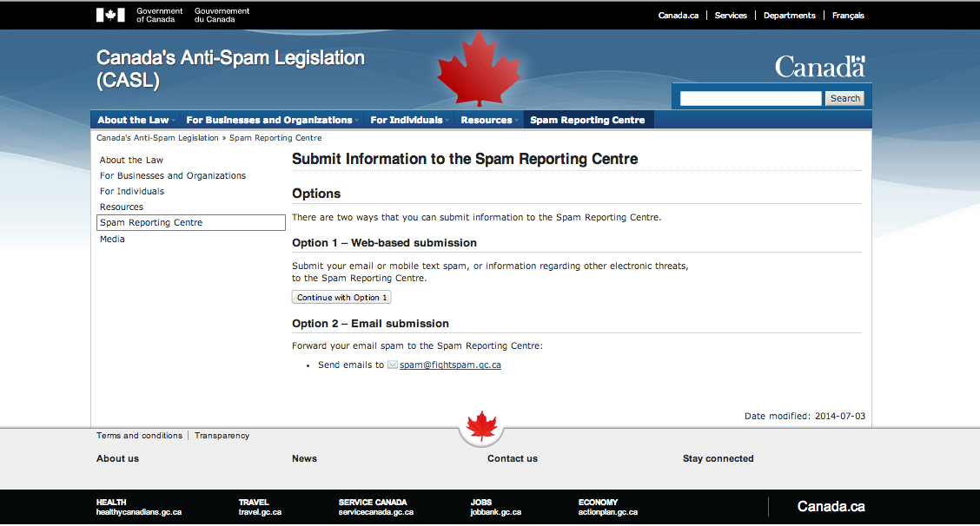Image resolution: width=980 pixels, height=526 pixels.
Task: Click the Canada.ca footer logo
Action: 831,507
